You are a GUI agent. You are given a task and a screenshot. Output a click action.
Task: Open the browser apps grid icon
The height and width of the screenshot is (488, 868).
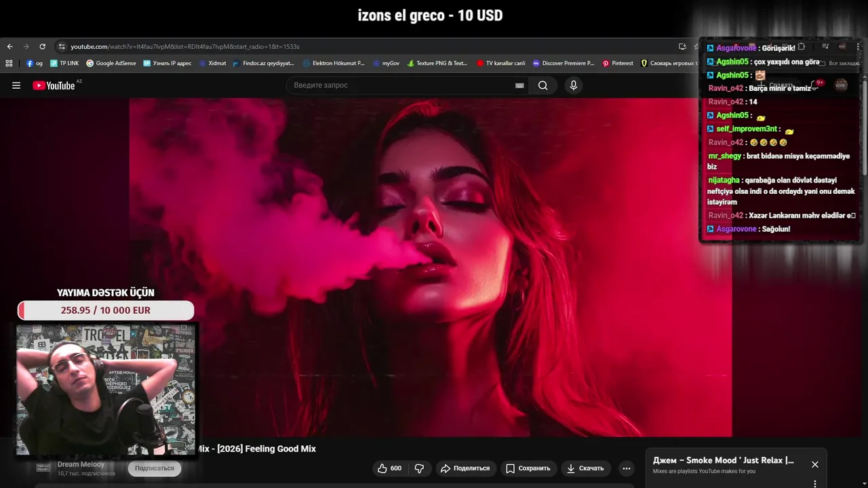(9, 63)
